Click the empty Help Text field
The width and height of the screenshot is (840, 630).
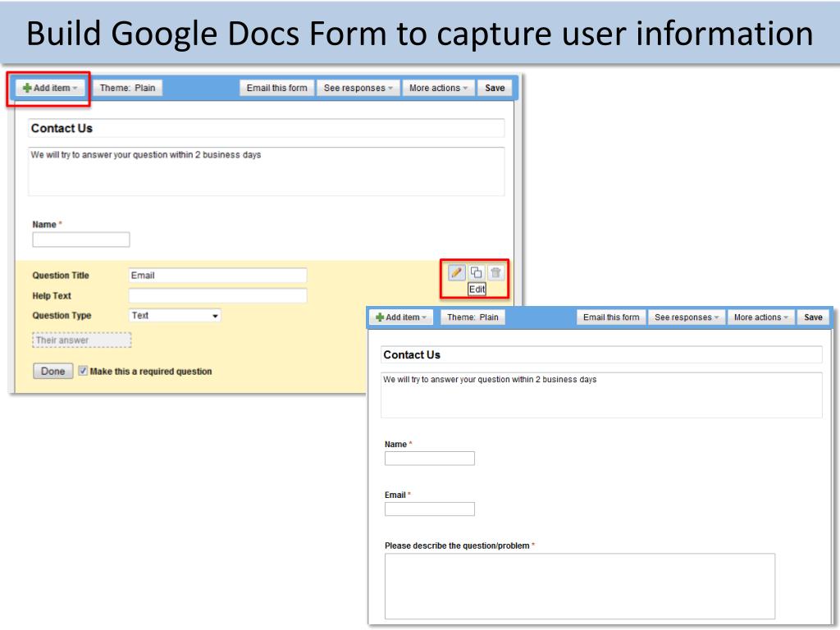point(217,295)
